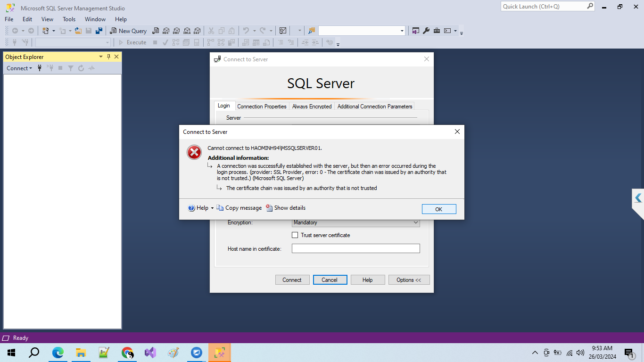Click the Open File folder icon

(78, 31)
